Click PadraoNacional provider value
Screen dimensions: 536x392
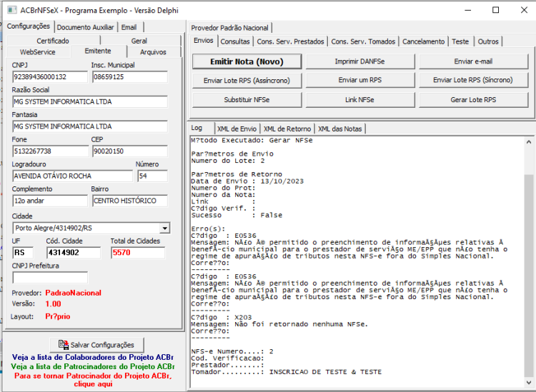[73, 293]
